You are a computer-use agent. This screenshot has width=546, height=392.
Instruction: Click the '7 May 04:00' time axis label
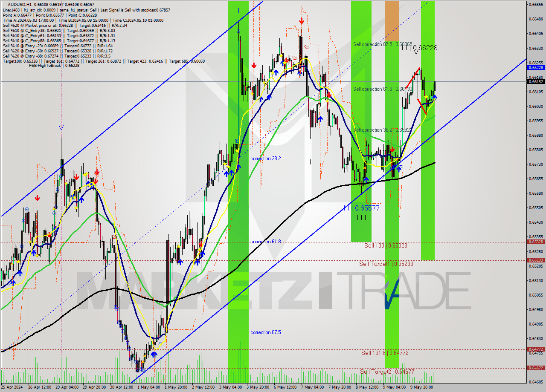(312, 387)
